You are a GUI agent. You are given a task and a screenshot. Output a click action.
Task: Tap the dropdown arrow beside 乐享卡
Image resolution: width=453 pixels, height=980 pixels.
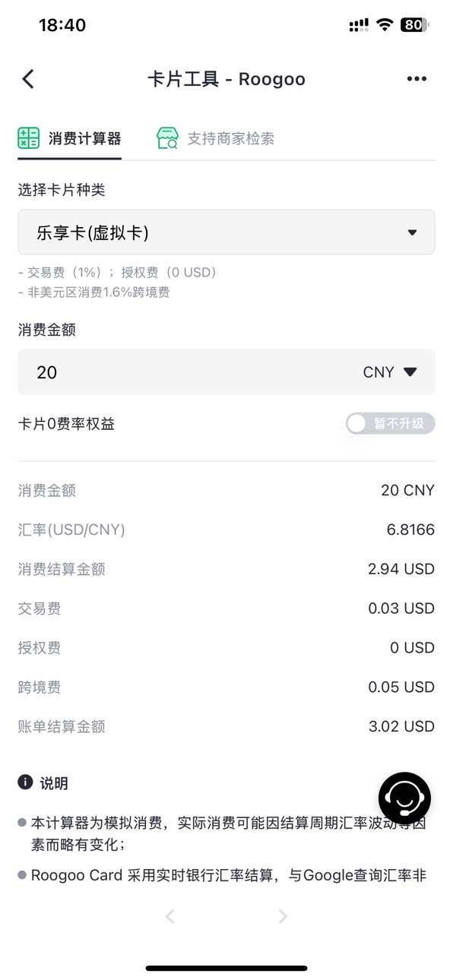(412, 232)
